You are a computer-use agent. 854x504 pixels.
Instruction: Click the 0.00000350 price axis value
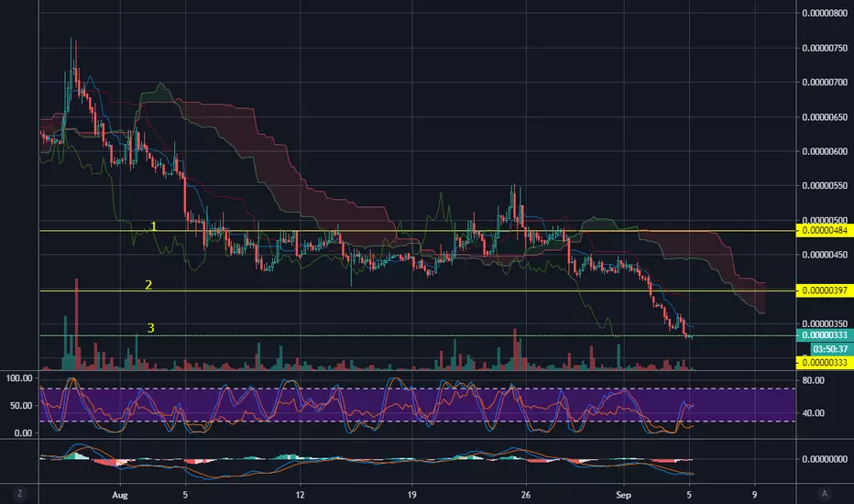click(x=825, y=323)
